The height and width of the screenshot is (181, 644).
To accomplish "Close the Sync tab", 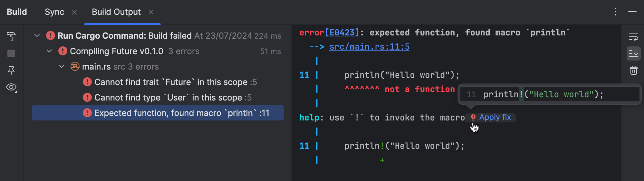I will 74,12.
